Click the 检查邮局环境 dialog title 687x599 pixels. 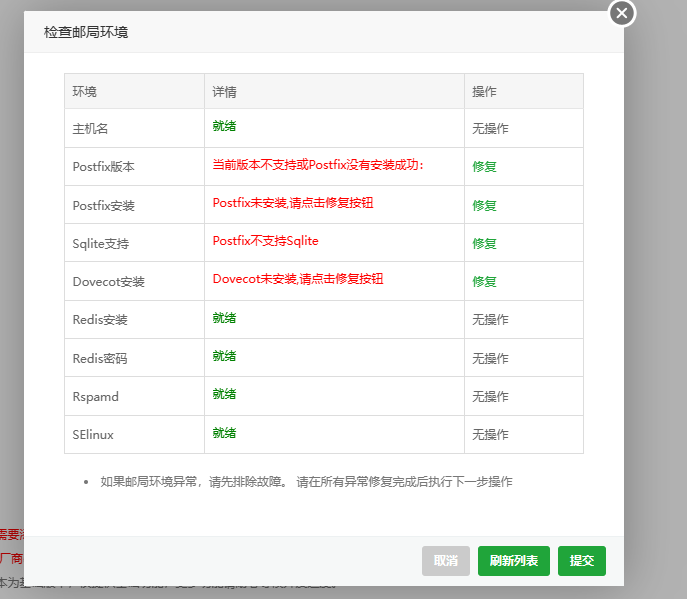pyautogui.click(x=86, y=32)
